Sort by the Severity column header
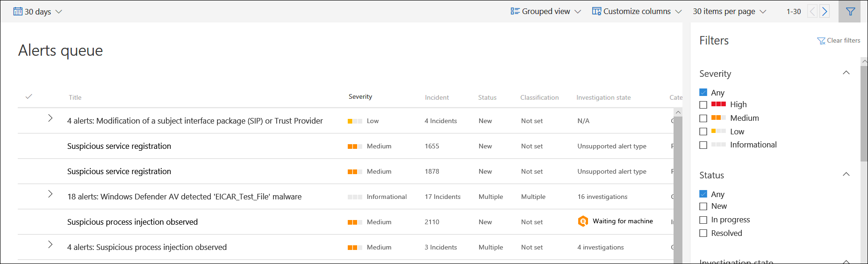The height and width of the screenshot is (264, 868). 360,97
